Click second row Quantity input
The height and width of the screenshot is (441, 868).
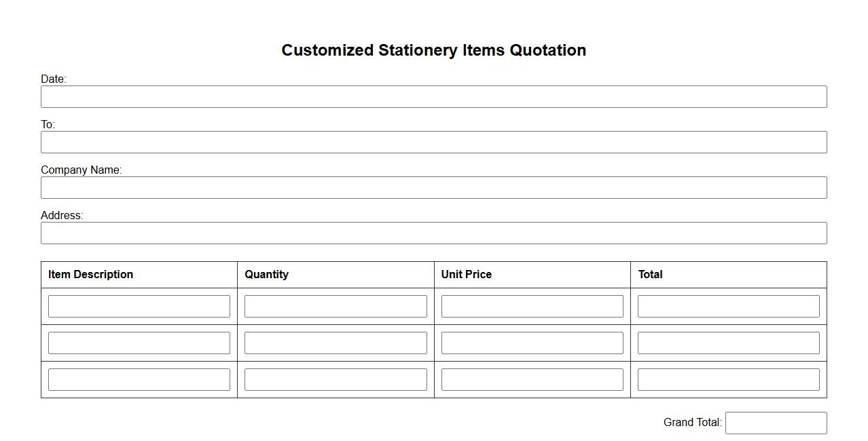click(336, 343)
